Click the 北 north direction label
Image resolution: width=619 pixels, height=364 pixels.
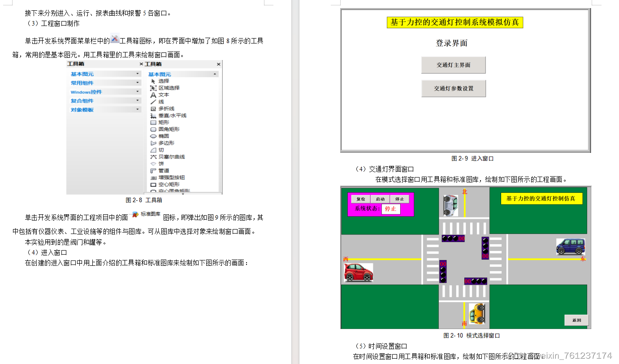pyautogui.click(x=465, y=191)
